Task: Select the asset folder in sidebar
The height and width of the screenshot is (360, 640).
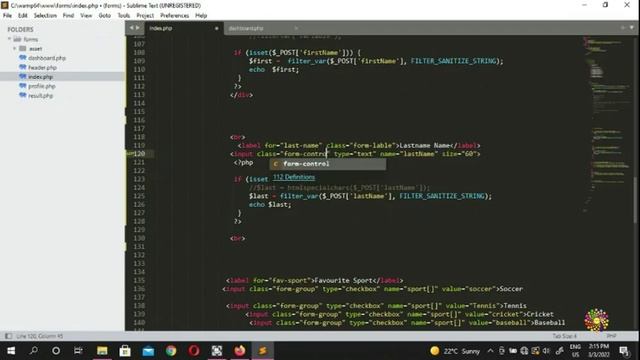Action: pyautogui.click(x=35, y=49)
